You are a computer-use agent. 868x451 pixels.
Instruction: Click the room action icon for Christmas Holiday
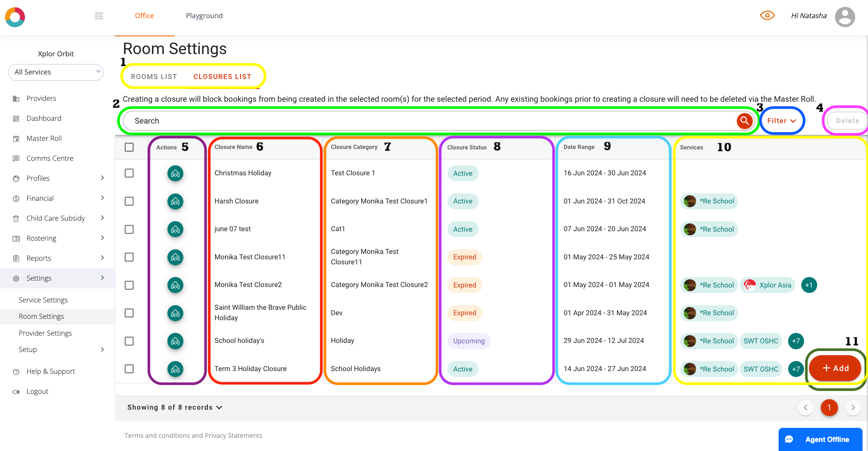[175, 173]
